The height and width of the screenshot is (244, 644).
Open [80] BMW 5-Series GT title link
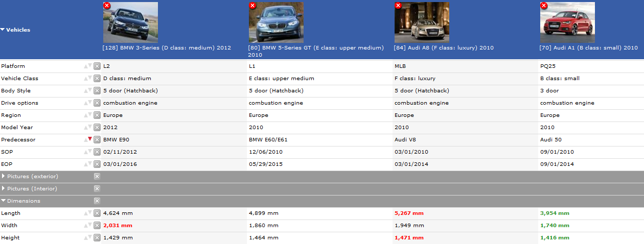point(316,51)
